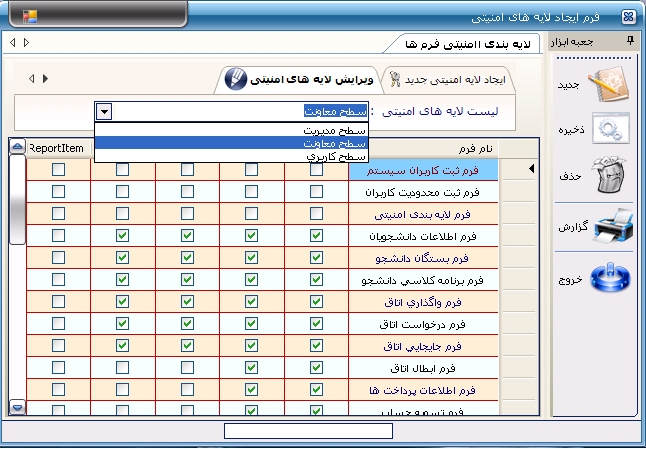
Task: Click the جدید (new) notepad icon
Action: tap(609, 84)
